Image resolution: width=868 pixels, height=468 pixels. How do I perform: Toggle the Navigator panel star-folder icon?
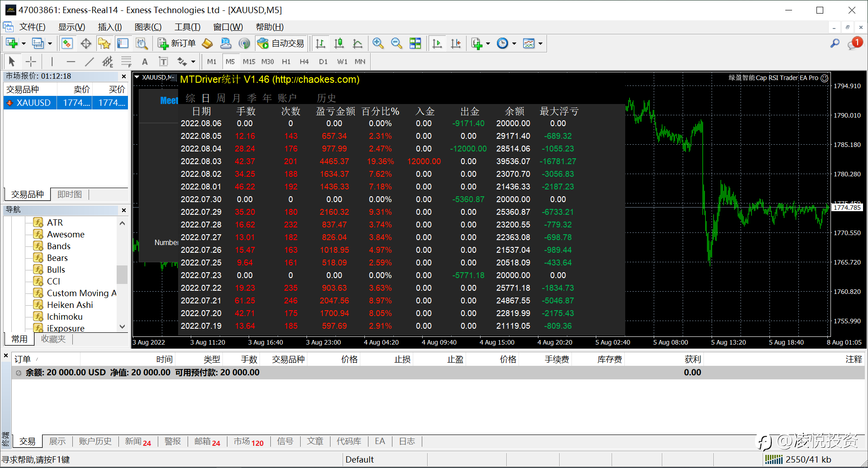[104, 43]
